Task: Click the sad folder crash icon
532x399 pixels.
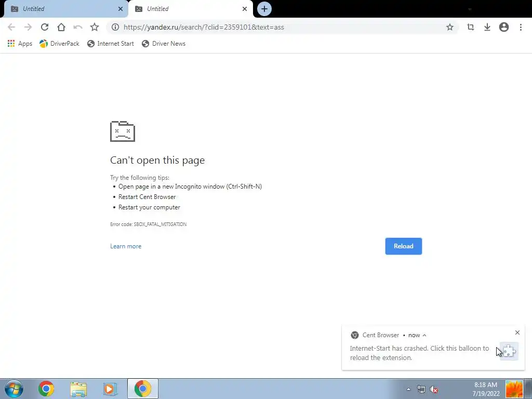Action: 123,131
